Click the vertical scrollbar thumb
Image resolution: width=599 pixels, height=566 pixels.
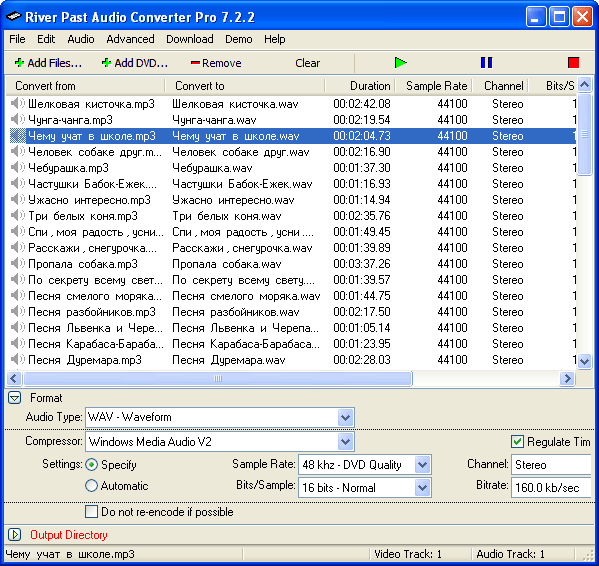click(x=584, y=134)
